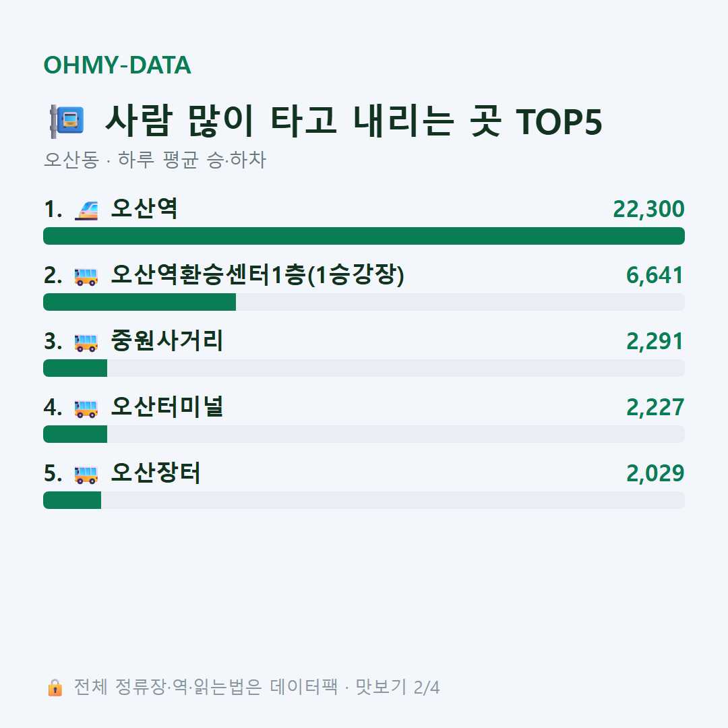Click the 6,641 ridership value
Screen dimensions: 728x728
(655, 275)
